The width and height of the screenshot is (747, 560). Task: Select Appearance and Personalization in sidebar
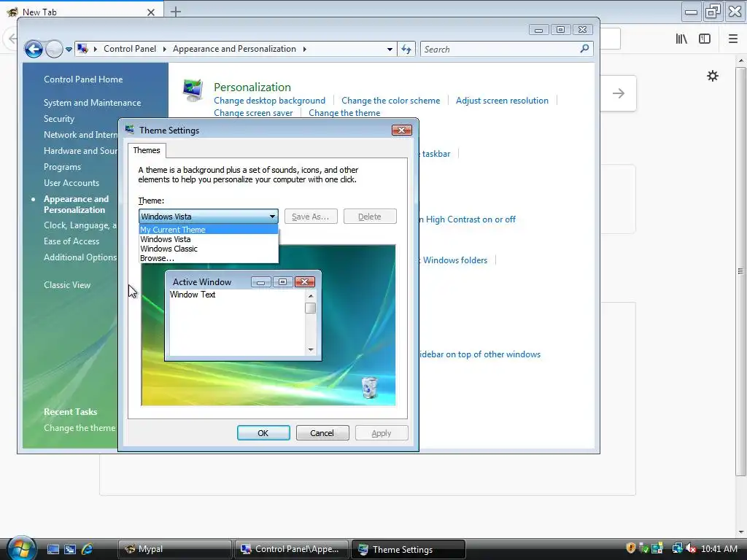coord(76,204)
